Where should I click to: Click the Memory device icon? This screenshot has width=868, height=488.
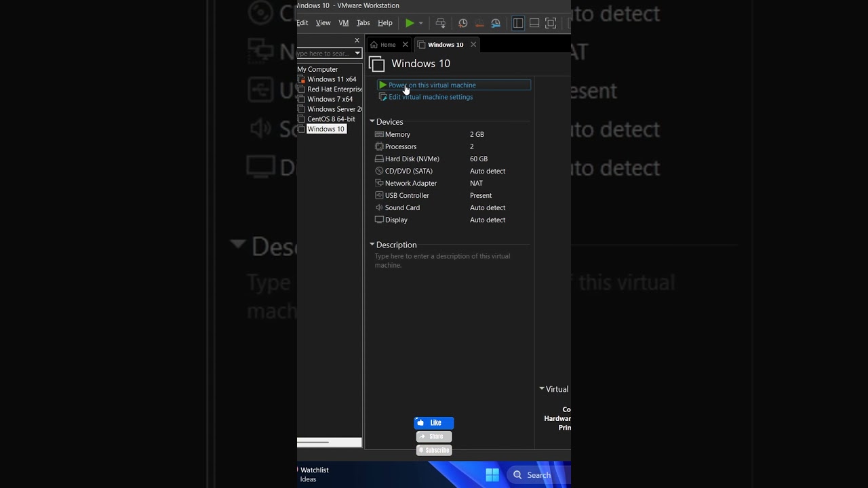point(379,134)
